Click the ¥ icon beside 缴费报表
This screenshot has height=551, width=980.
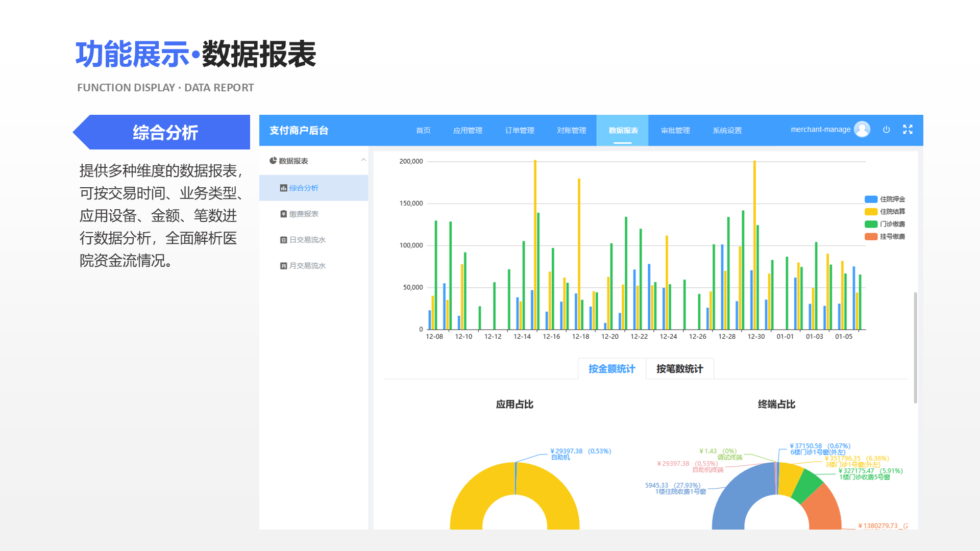(284, 214)
